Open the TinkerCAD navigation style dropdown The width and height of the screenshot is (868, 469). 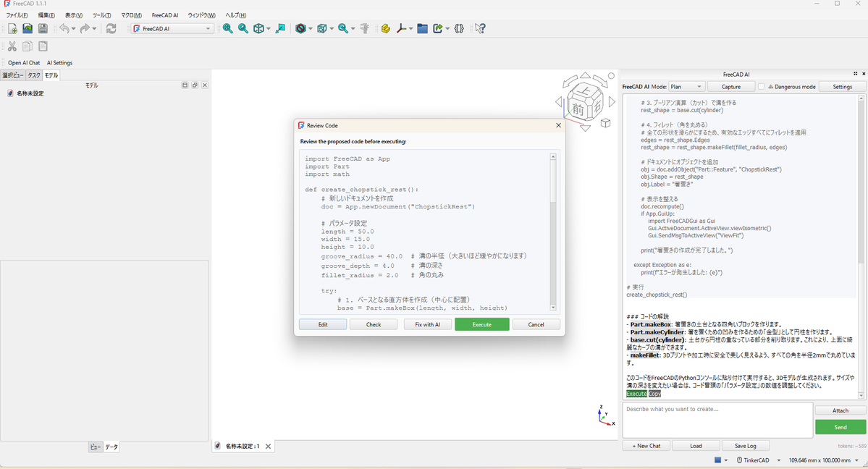(x=759, y=460)
